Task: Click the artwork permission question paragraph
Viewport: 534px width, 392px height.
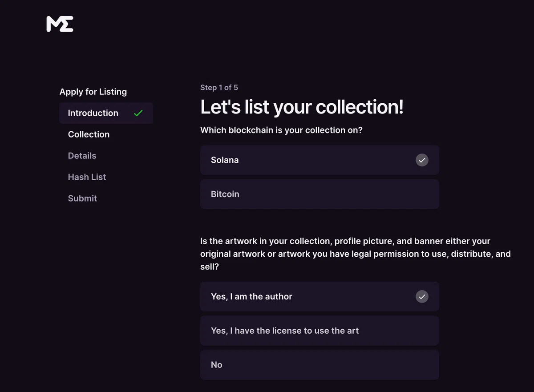Action: point(355,254)
